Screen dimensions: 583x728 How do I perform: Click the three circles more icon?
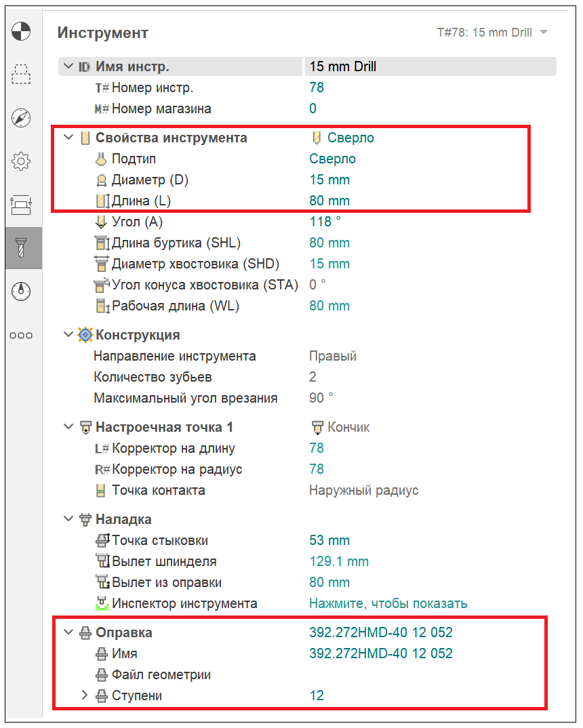click(22, 335)
